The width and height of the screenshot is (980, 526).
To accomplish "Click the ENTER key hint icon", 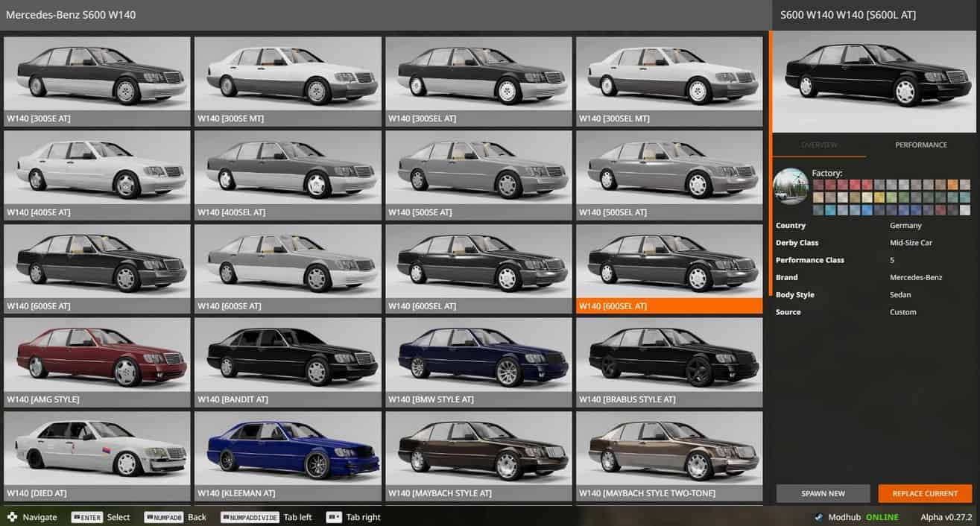I will click(x=86, y=517).
